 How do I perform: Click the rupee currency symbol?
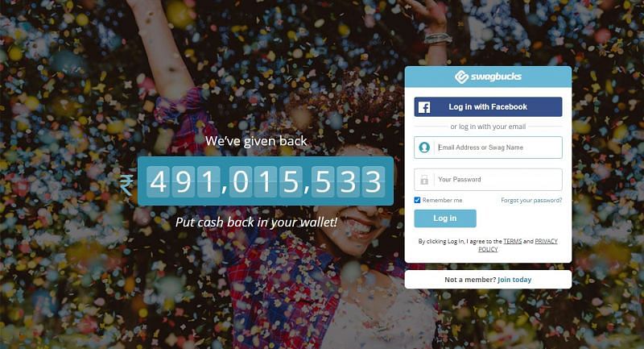(126, 185)
